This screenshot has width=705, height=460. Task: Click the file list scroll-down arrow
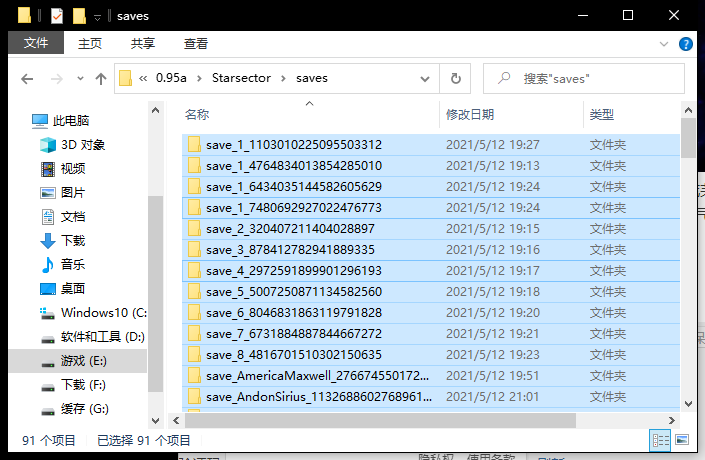[x=688, y=404]
